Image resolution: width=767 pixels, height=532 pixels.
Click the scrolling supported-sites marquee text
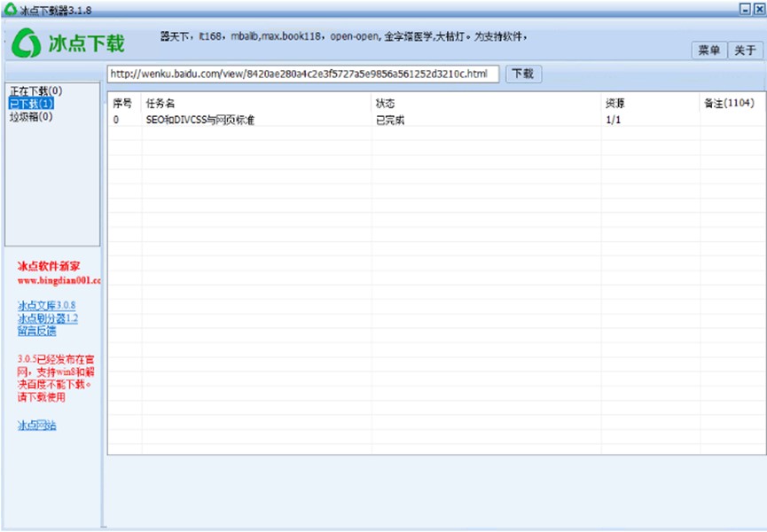pos(344,36)
